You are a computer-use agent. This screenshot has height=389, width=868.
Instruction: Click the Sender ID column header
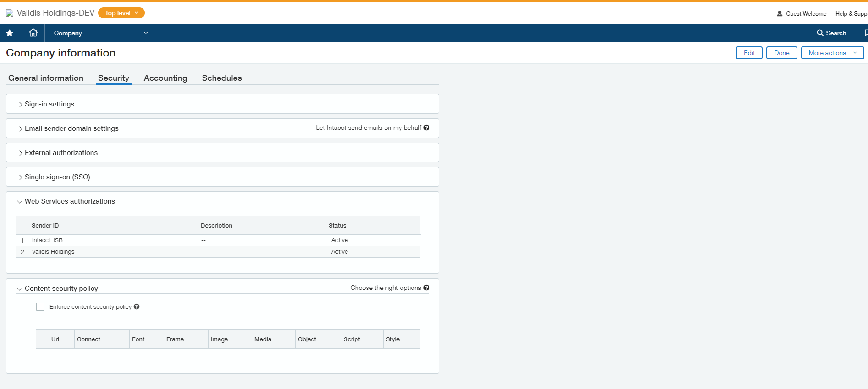[x=114, y=225]
